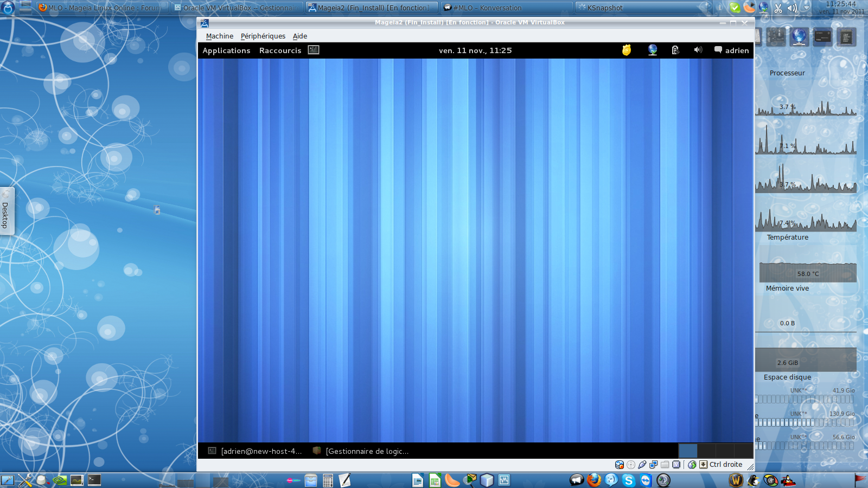Open Klipper scissors clipboard tray icon
Screen dimensions: 868x488
[778, 8]
